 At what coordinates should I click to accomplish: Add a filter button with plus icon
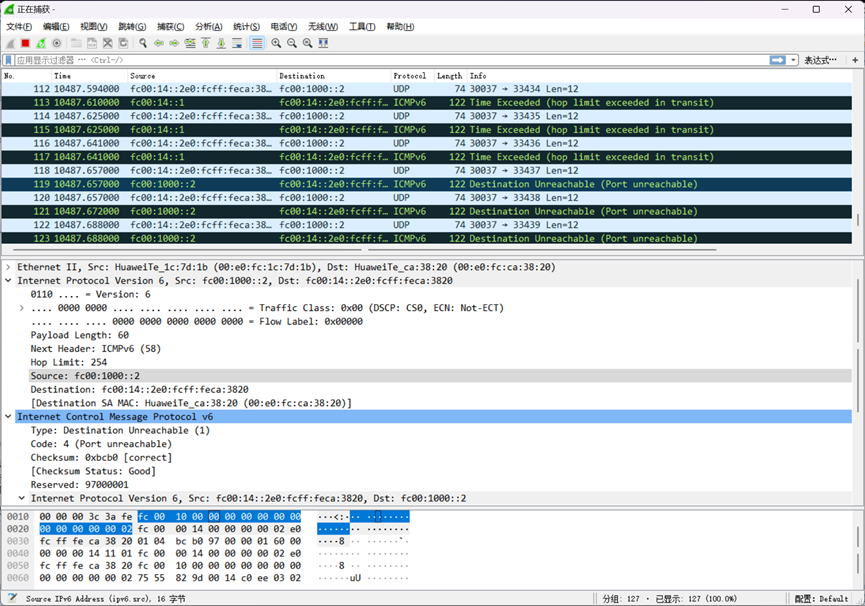(x=855, y=60)
